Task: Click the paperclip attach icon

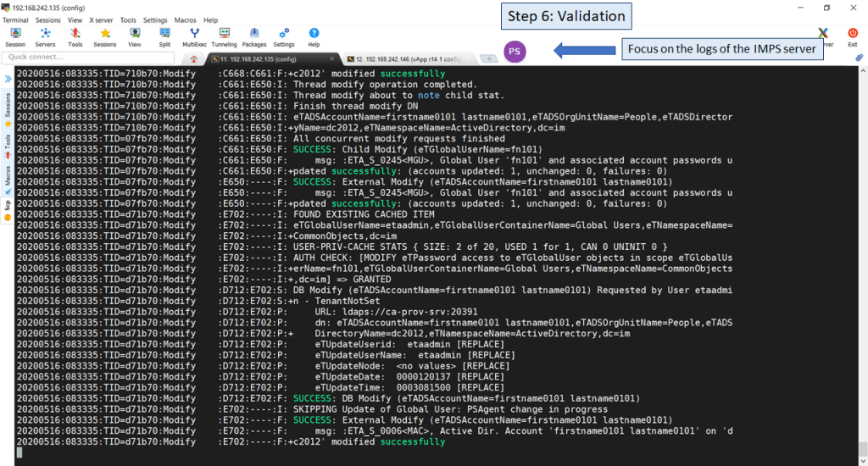Action: pos(859,57)
